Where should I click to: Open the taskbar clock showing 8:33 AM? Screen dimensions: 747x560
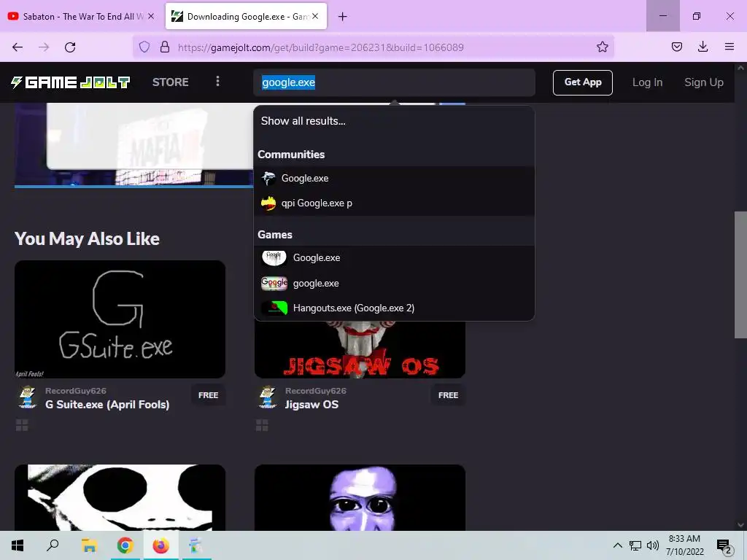click(684, 545)
